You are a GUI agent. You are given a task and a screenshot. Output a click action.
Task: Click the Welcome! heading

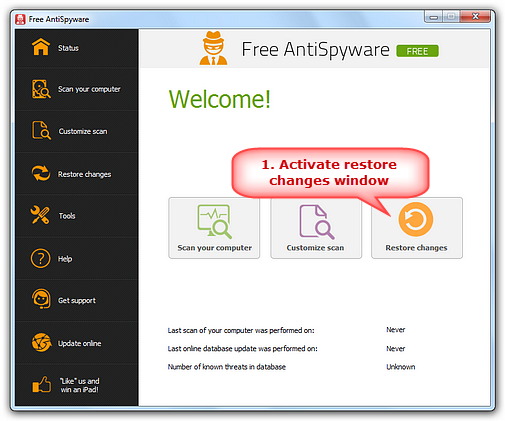[220, 99]
